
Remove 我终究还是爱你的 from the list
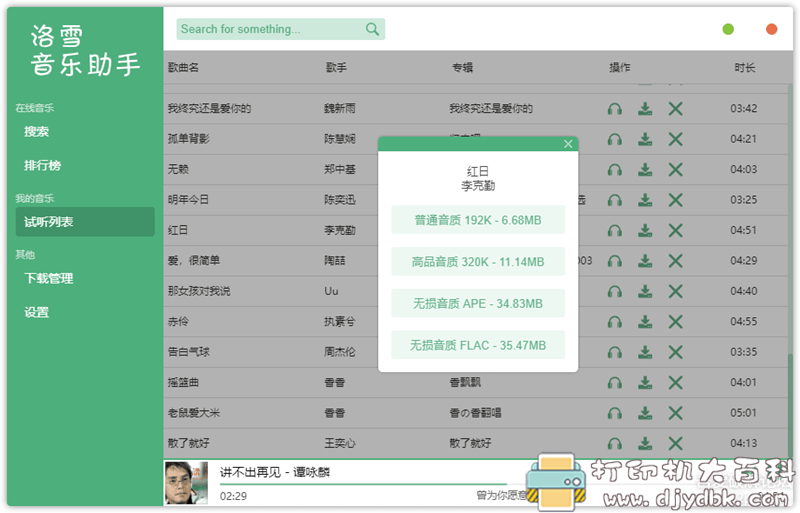coord(676,109)
